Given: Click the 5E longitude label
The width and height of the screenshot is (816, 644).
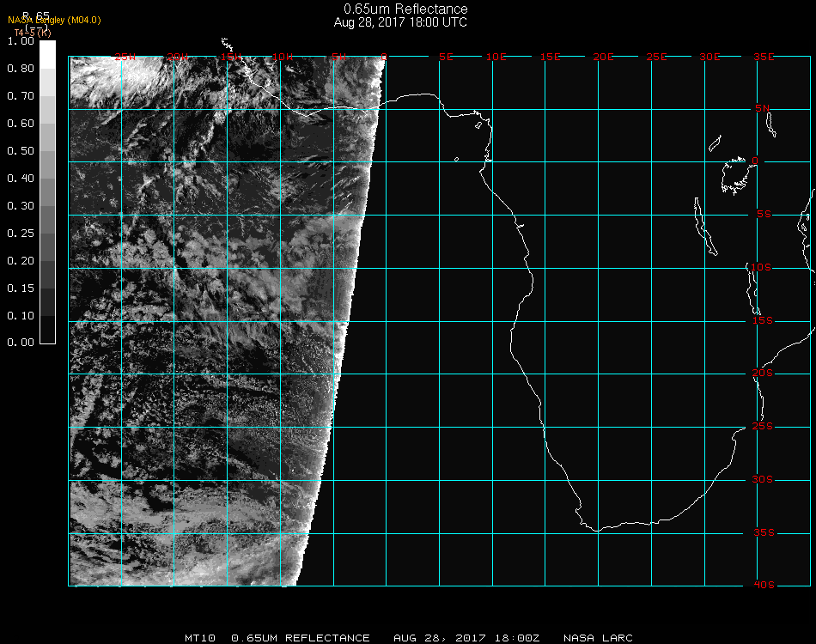Looking at the screenshot, I should tap(446, 57).
